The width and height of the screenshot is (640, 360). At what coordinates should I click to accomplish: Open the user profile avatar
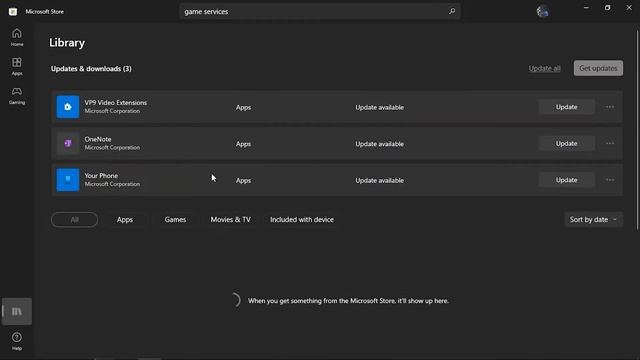tap(542, 11)
